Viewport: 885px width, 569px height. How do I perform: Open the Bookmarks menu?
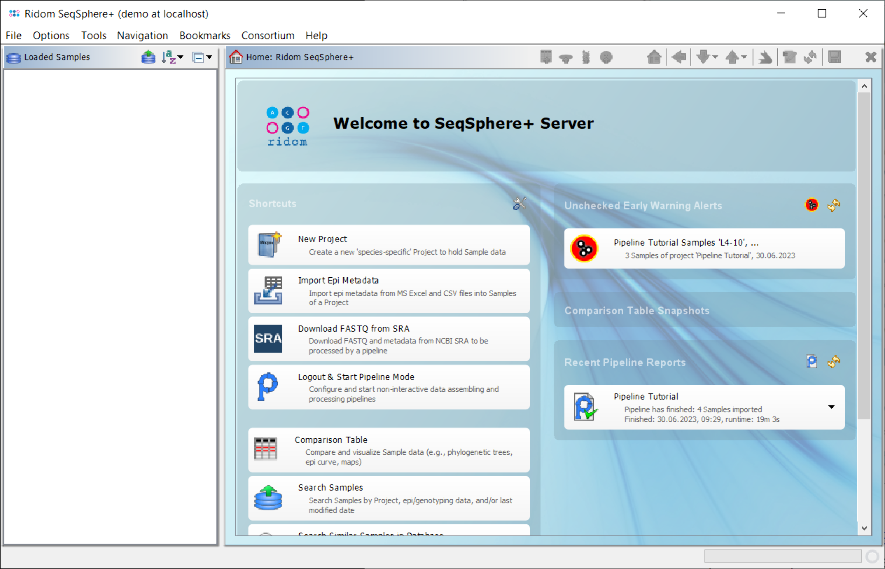(x=205, y=35)
